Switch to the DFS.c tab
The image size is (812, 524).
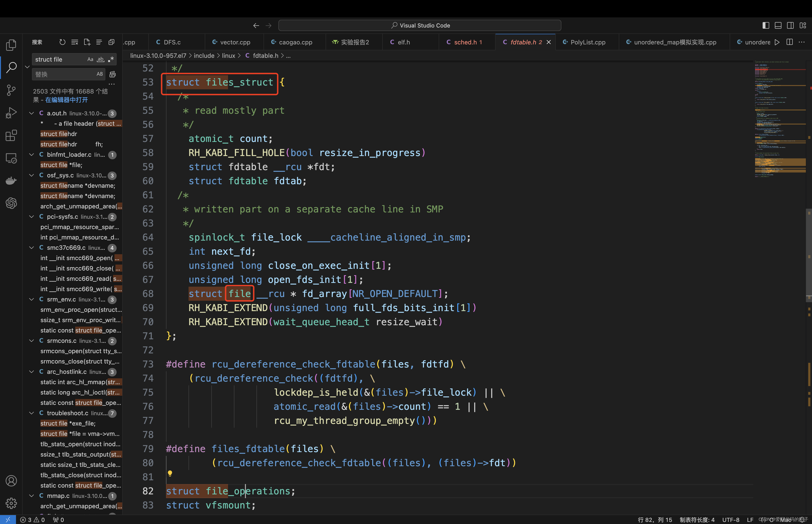(x=176, y=42)
